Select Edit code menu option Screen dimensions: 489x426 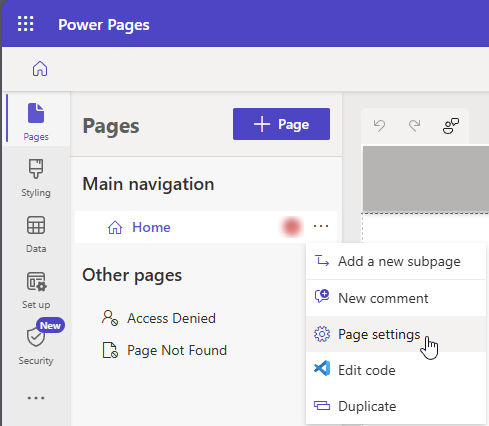396,370
